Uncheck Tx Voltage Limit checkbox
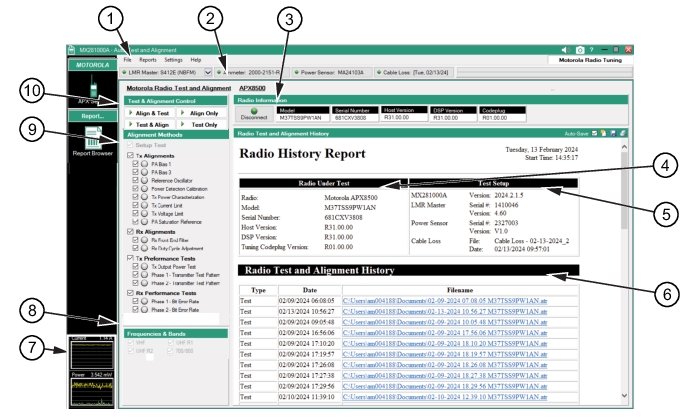The width and height of the screenshot is (694, 420). point(135,213)
